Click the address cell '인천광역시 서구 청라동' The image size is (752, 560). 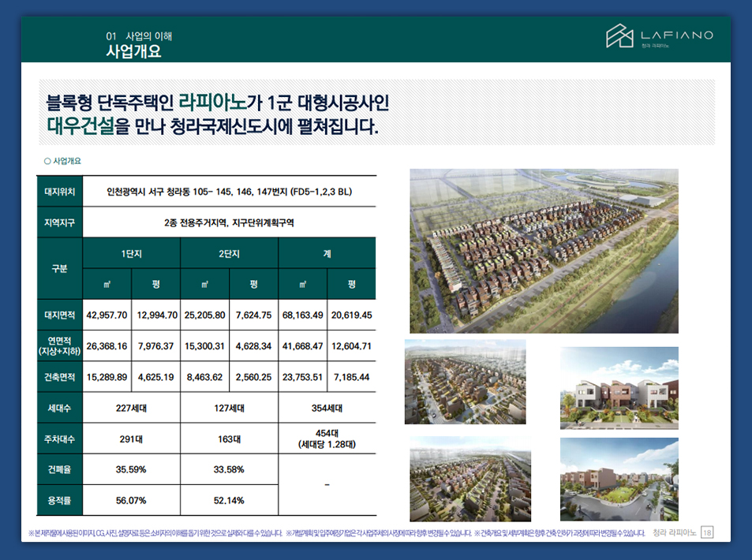coord(230,192)
